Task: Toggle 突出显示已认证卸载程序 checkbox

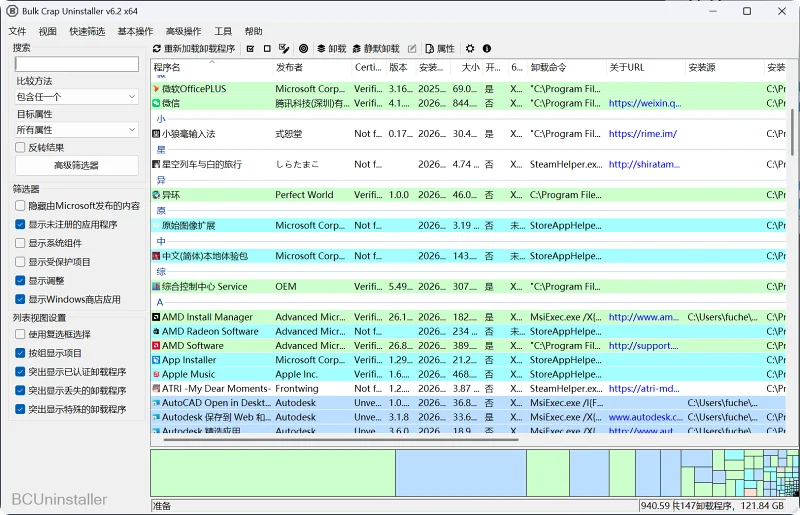Action: (20, 372)
